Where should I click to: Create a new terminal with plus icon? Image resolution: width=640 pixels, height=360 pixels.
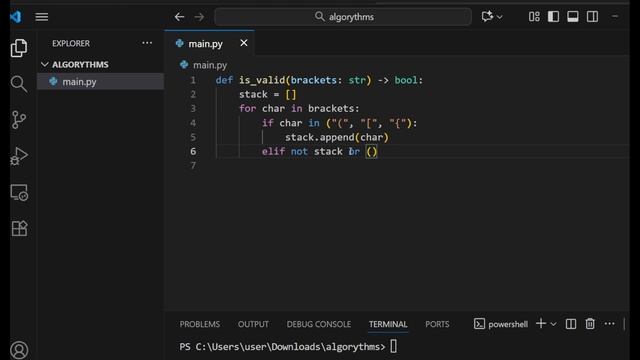(x=541, y=324)
